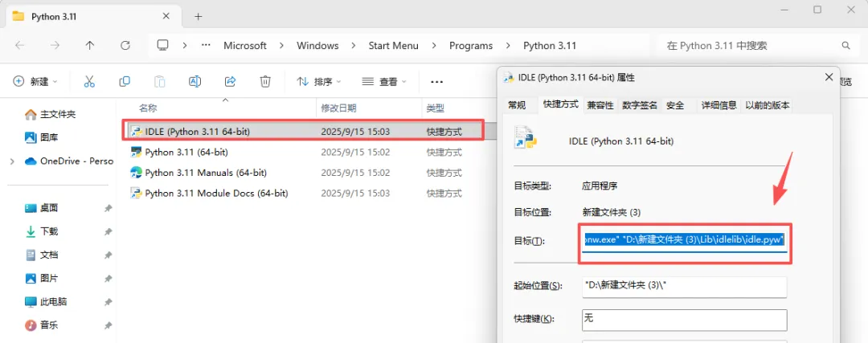Switch to the 兼容性 tab
868x343 pixels.
(x=600, y=105)
